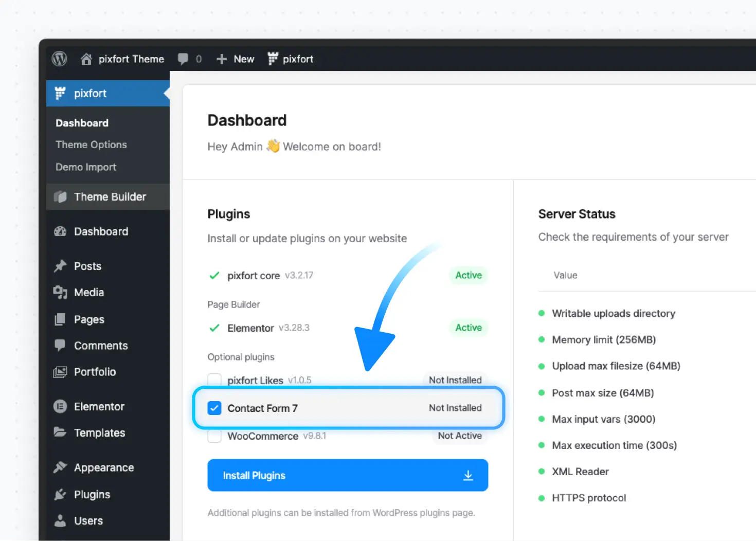Expand the Theme Builder sidebar menu
The width and height of the screenshot is (756, 541).
tap(110, 197)
